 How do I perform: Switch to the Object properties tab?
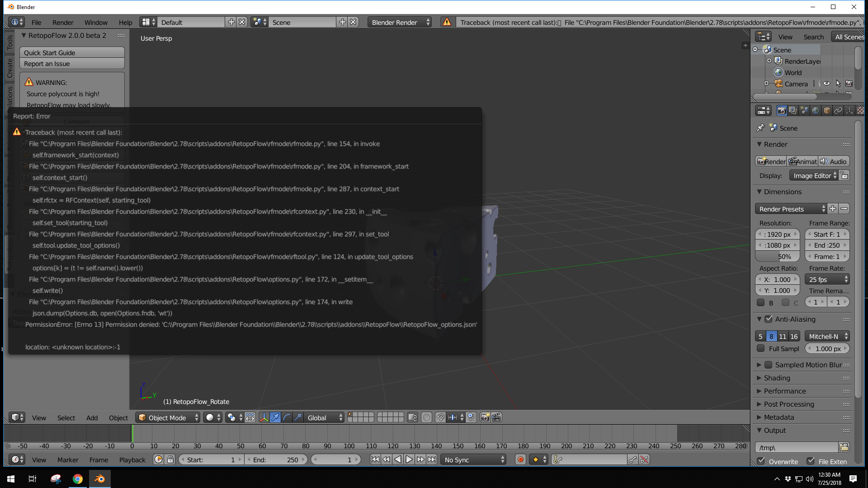pos(827,111)
